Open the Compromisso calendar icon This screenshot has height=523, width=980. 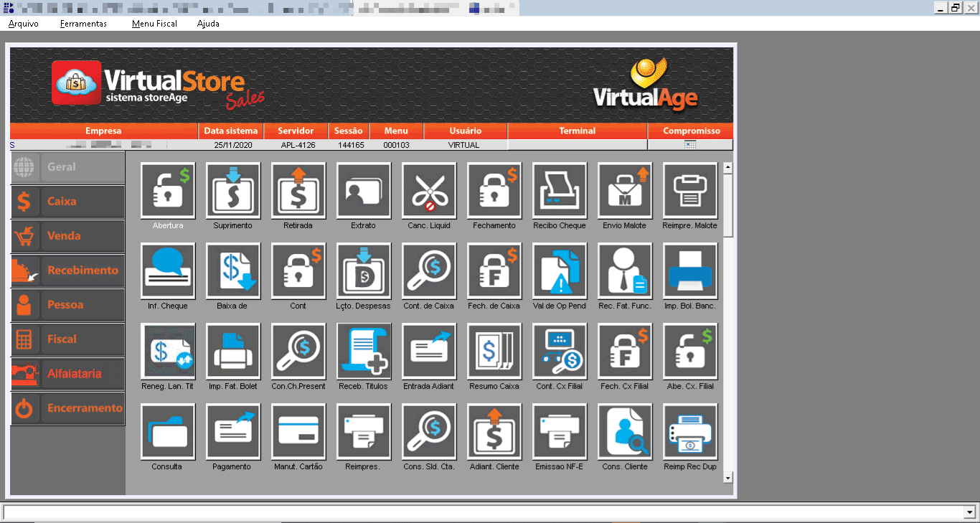690,145
